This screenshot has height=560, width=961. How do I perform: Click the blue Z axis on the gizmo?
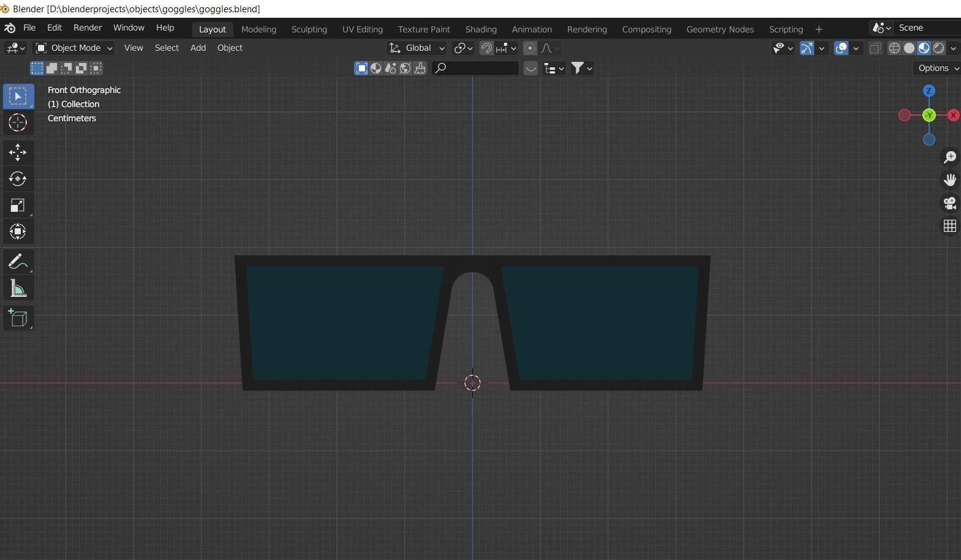[929, 91]
